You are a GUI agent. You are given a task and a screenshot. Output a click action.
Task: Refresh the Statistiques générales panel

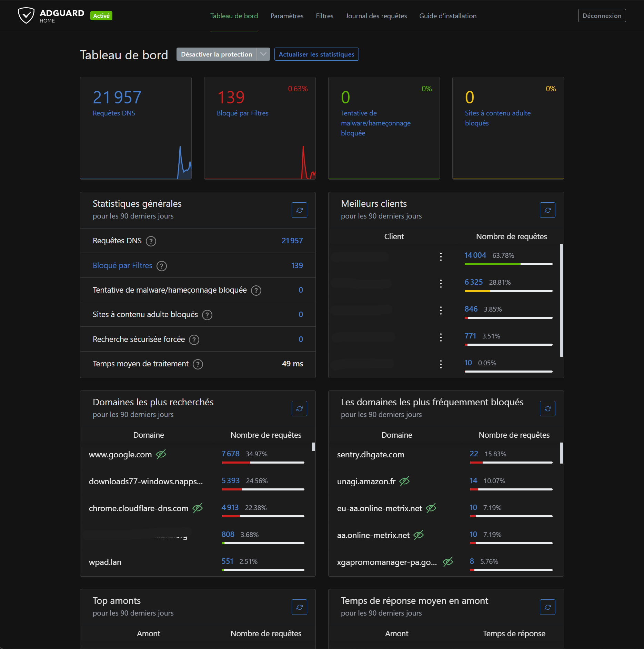(x=299, y=210)
